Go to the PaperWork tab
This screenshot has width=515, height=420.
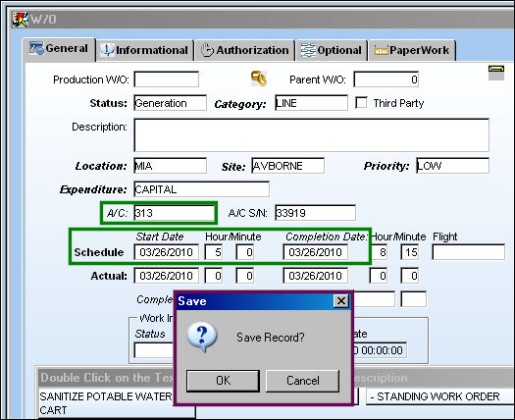point(412,50)
